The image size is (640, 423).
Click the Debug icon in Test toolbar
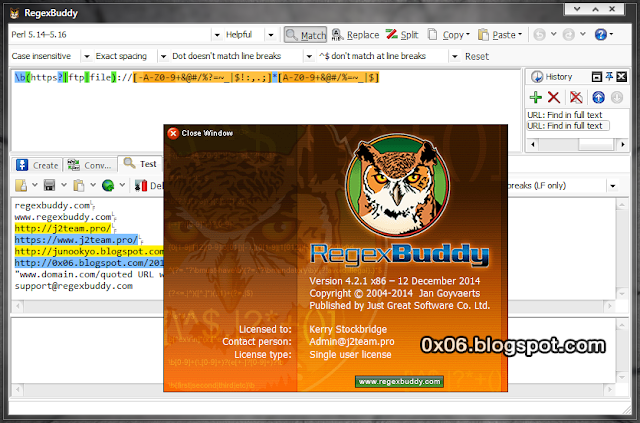141,185
